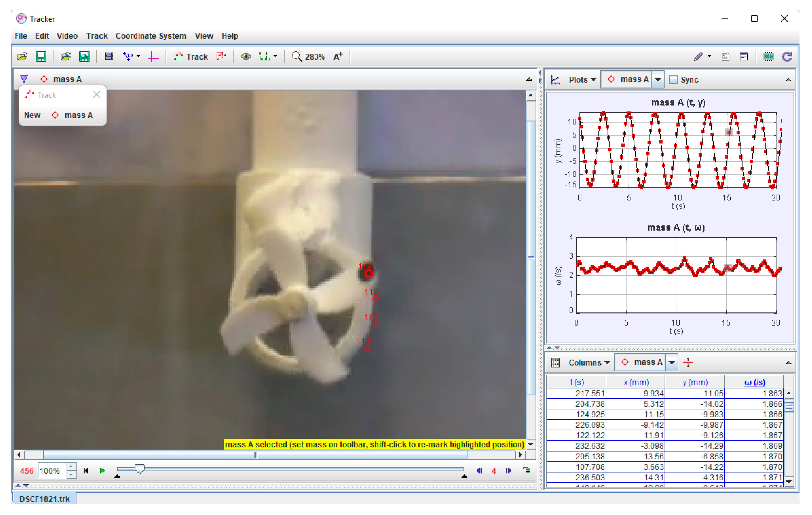
Task: Click the refresh icon in toolbar
Action: 787,56
